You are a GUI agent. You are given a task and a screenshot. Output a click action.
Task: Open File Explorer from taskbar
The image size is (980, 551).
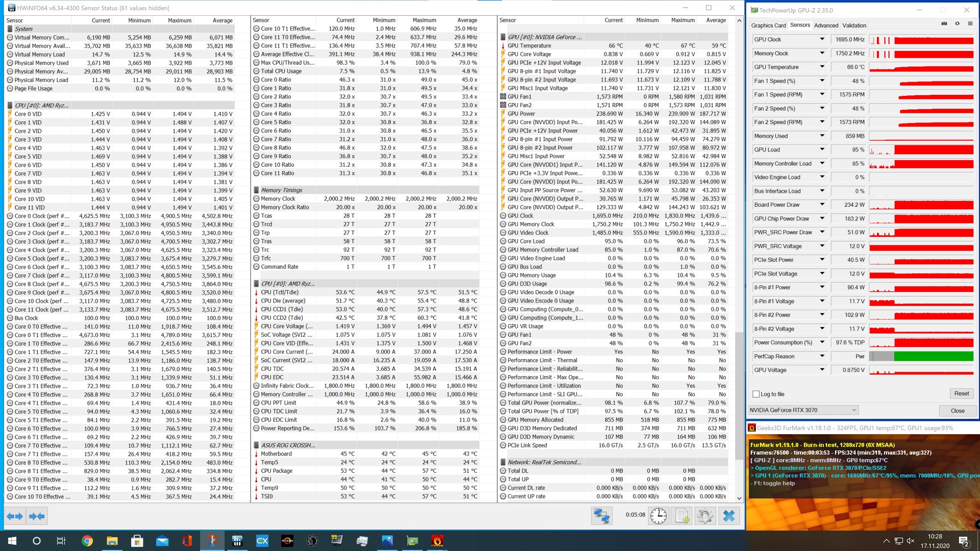(x=112, y=541)
